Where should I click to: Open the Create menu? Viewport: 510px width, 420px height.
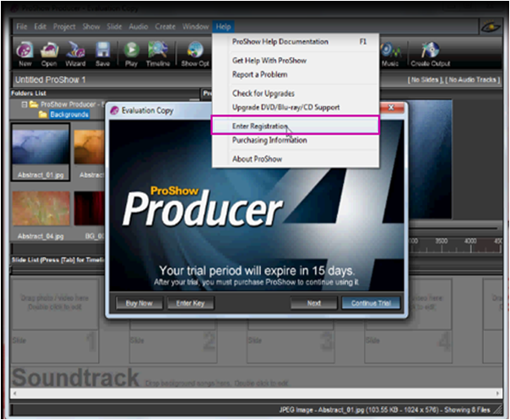click(165, 27)
